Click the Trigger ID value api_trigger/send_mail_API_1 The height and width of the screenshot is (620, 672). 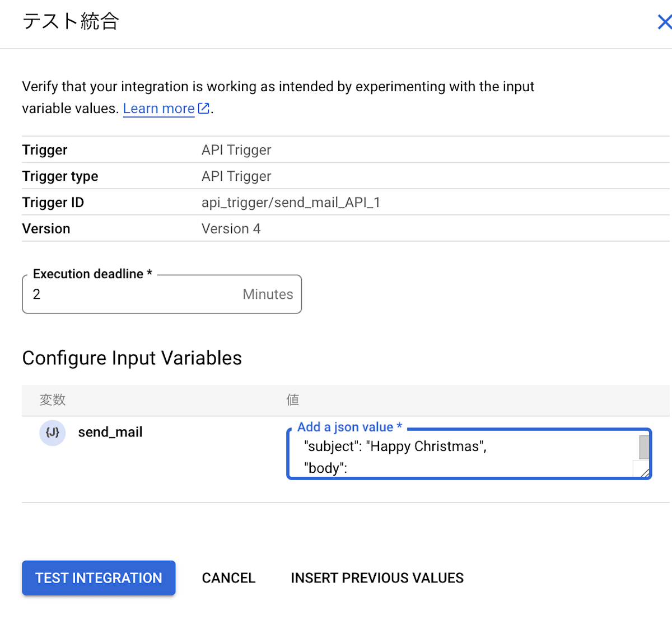coord(291,203)
